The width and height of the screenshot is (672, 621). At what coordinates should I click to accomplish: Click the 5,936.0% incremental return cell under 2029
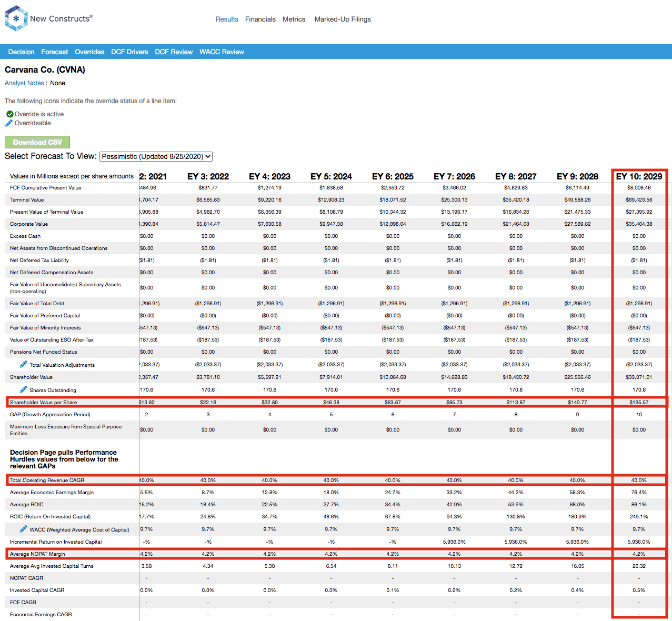pyautogui.click(x=639, y=542)
